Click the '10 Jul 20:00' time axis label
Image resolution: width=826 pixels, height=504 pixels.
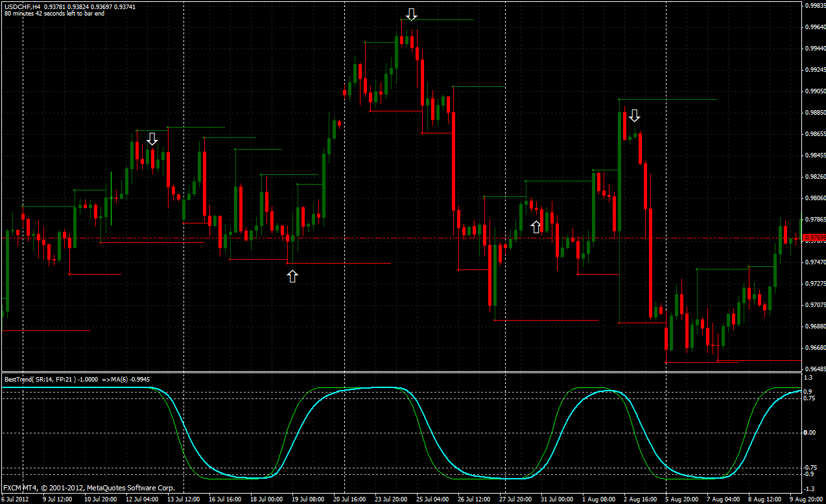(x=100, y=499)
